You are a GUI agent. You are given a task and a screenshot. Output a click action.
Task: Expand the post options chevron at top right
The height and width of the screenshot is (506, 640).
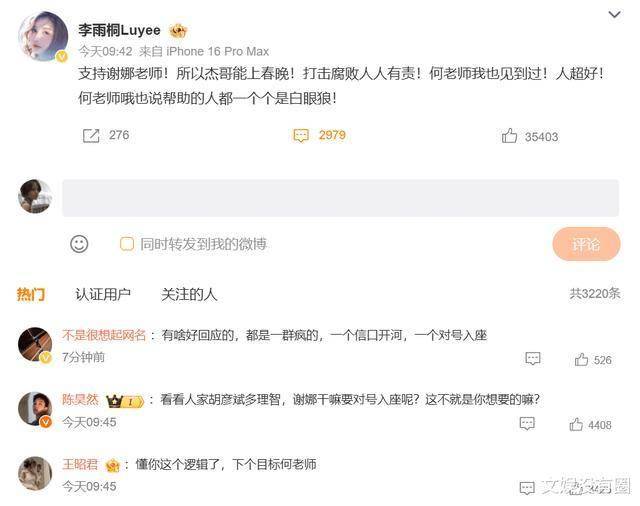(x=614, y=15)
